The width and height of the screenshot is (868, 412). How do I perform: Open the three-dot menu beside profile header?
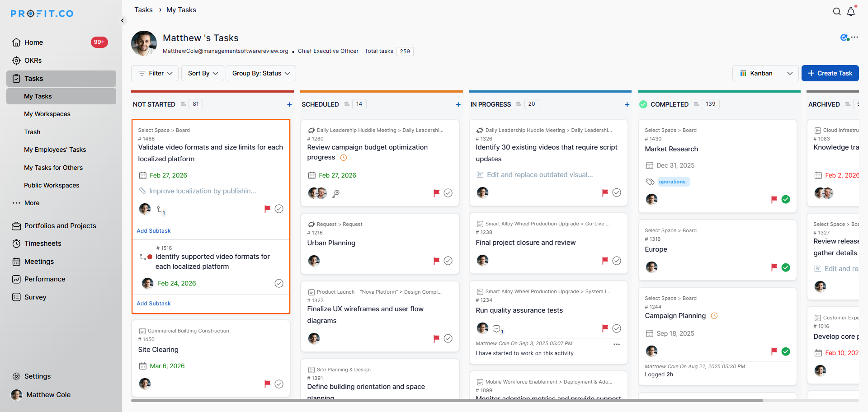click(x=854, y=37)
